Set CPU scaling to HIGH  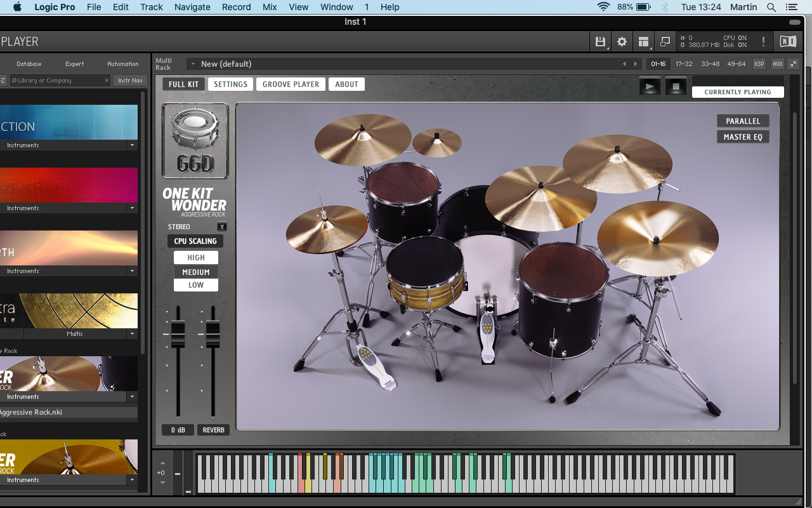(x=196, y=258)
